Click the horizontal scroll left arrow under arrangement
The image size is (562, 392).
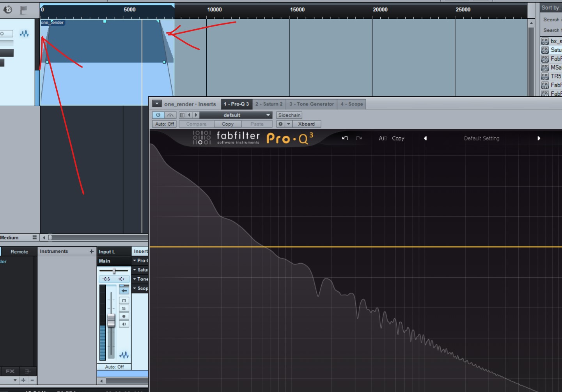point(44,237)
